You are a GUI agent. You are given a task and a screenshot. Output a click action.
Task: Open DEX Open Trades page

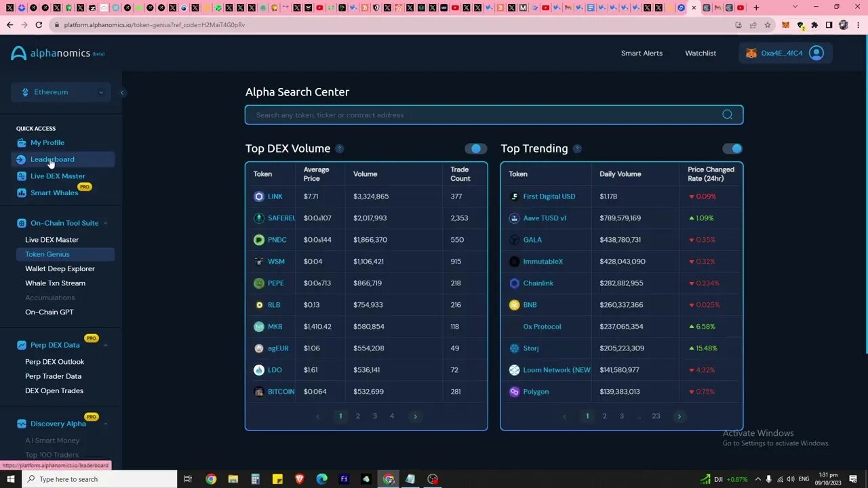[x=54, y=391]
